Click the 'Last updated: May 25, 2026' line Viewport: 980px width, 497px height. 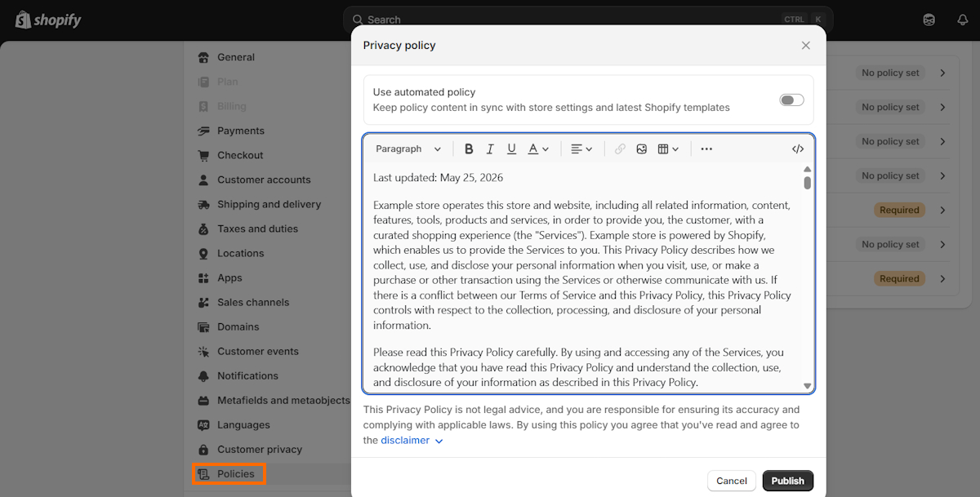(438, 177)
